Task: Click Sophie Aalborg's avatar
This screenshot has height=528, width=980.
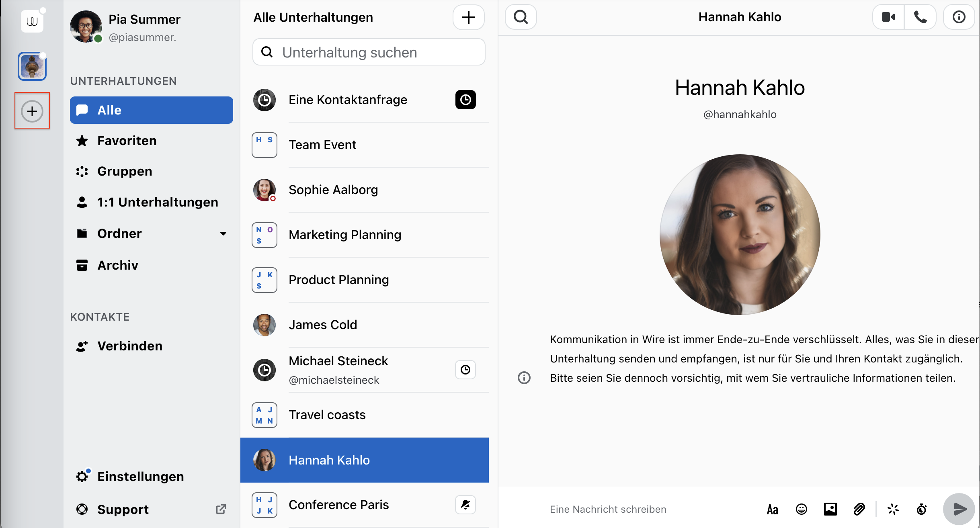Action: point(264,190)
